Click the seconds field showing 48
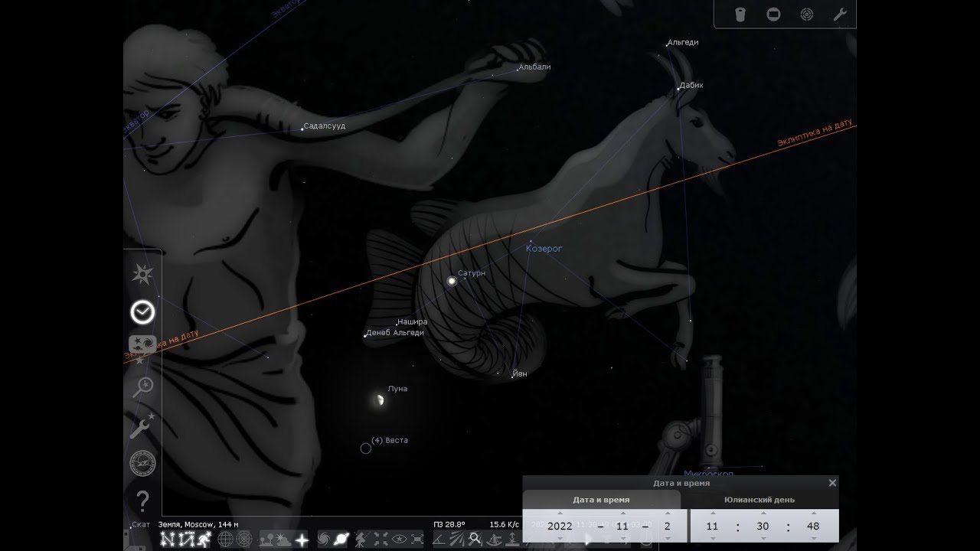The image size is (980, 551). click(813, 527)
